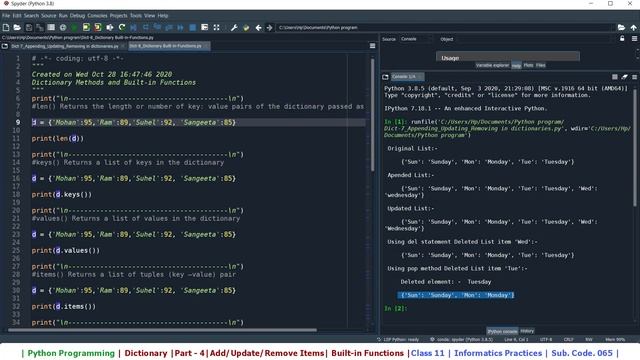This screenshot has height=360, width=640.
Task: Switch to the History tab
Action: pos(527,331)
